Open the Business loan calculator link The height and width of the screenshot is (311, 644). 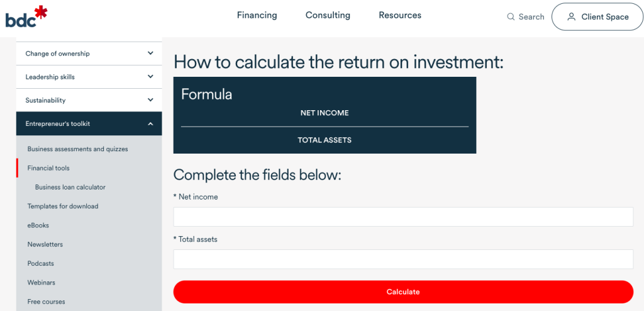(x=70, y=187)
